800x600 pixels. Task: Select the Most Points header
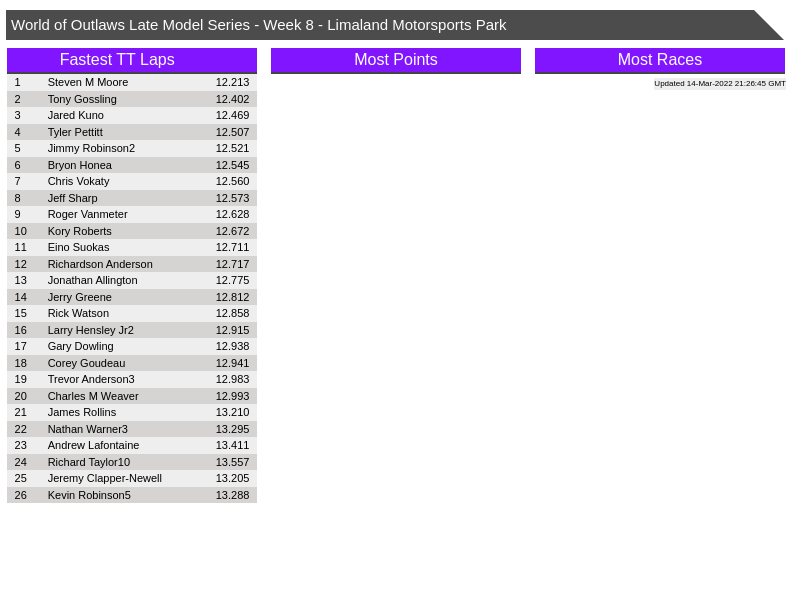coord(395,60)
